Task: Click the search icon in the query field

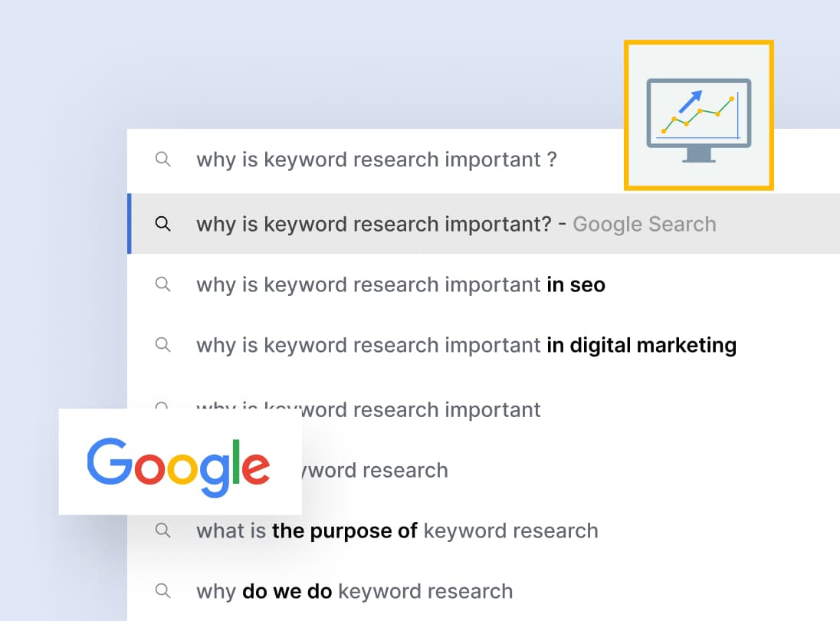Action: pos(162,159)
